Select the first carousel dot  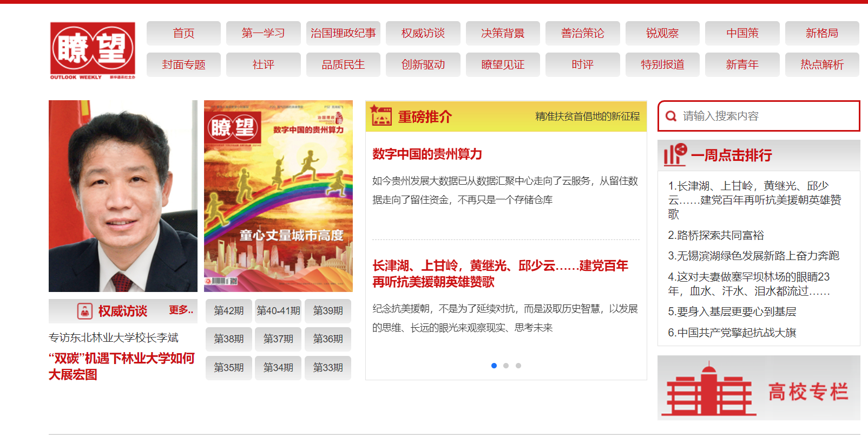[x=494, y=366]
